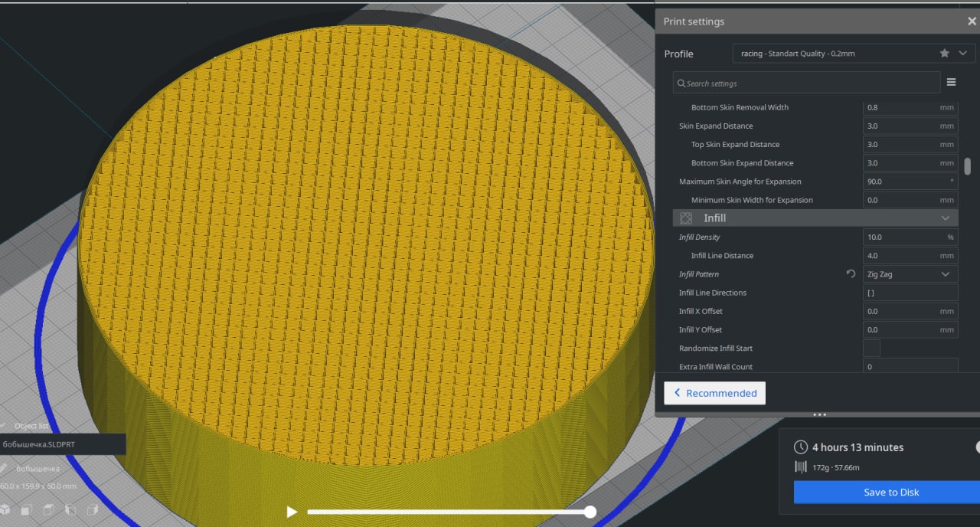This screenshot has width=980, height=527.
Task: Click the settings panel scrollbar thumb
Action: pyautogui.click(x=968, y=166)
